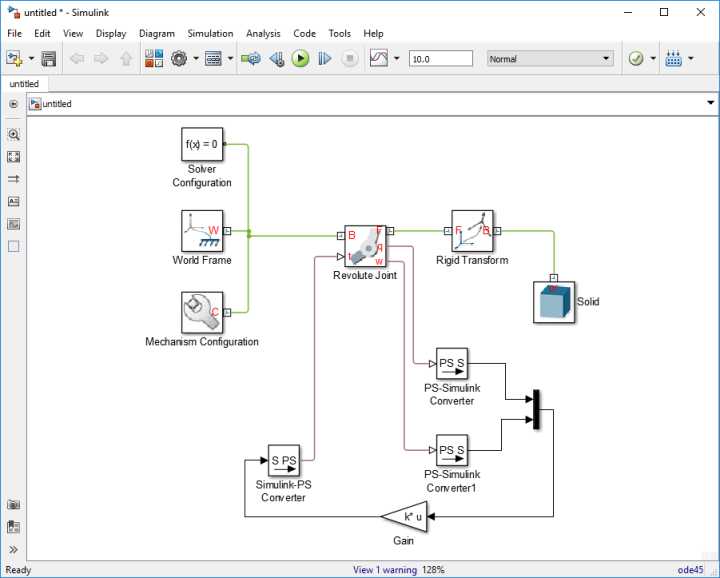Open the Library Browser icon
Screen dimensions: 720x578
click(154, 59)
